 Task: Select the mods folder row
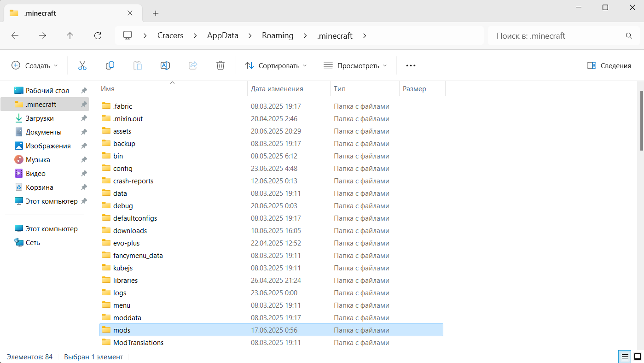(x=271, y=330)
